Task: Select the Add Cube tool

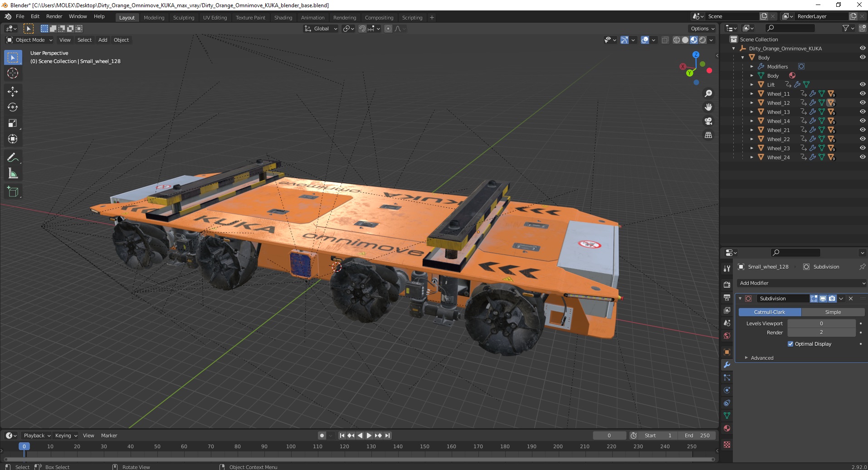Action: pos(13,192)
